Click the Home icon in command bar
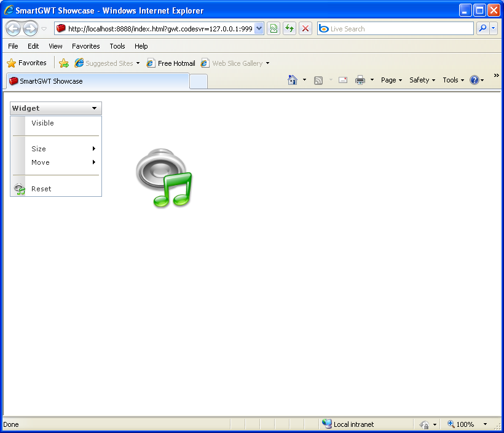504x433 pixels. coord(293,80)
